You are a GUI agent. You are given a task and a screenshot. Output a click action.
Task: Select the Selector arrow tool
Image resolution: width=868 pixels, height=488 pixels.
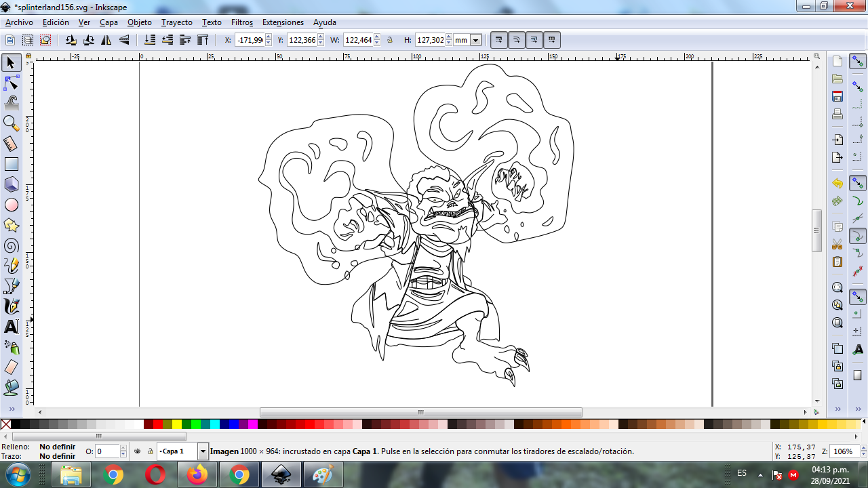tap(11, 63)
